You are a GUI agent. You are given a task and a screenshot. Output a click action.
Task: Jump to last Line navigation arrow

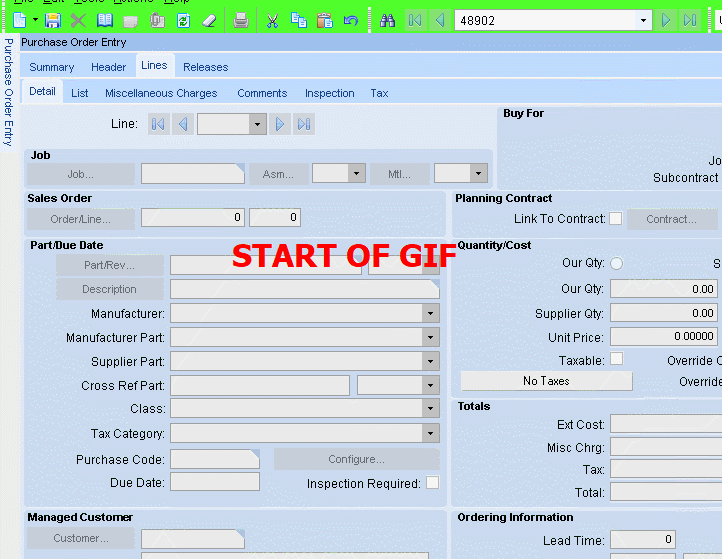[304, 124]
